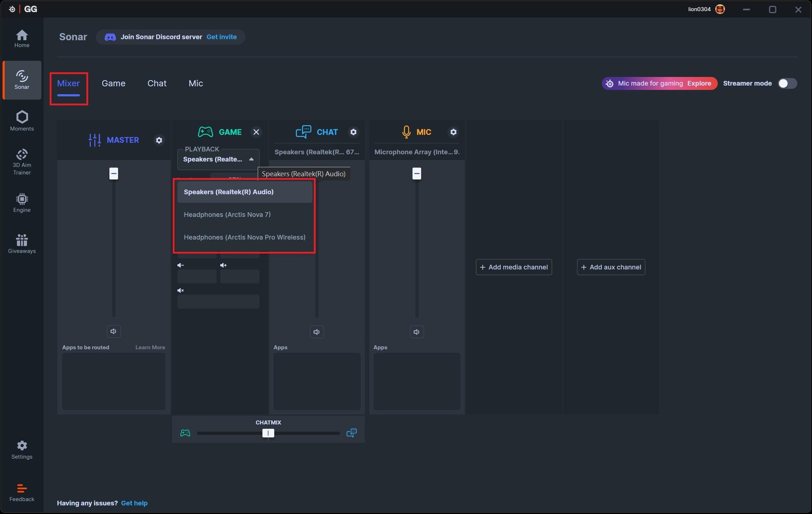812x514 pixels.
Task: Mute the Chat channel
Action: (x=316, y=332)
